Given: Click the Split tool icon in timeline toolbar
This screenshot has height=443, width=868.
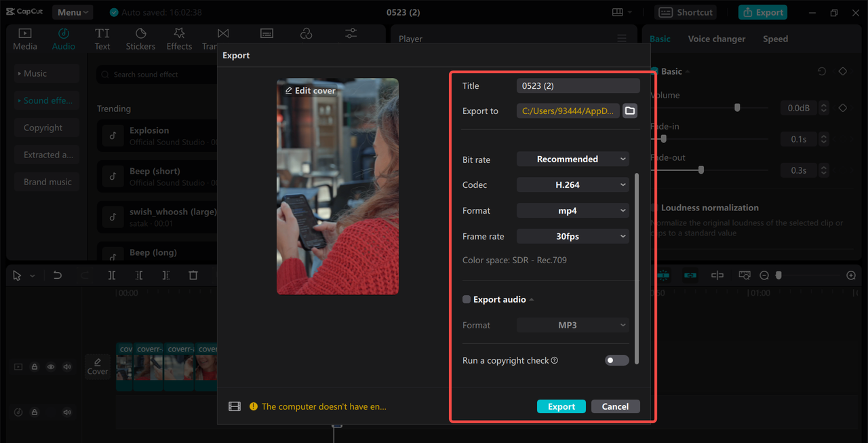Looking at the screenshot, I should pos(112,275).
